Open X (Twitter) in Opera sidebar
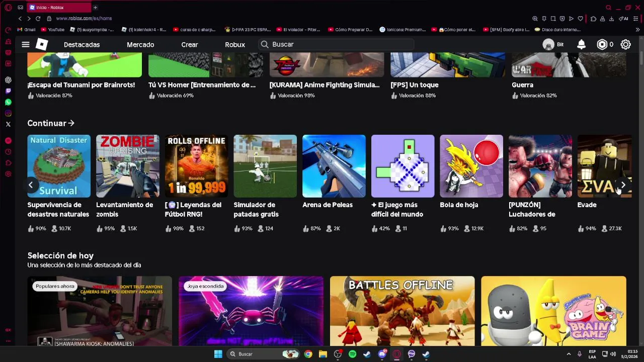 click(x=8, y=124)
